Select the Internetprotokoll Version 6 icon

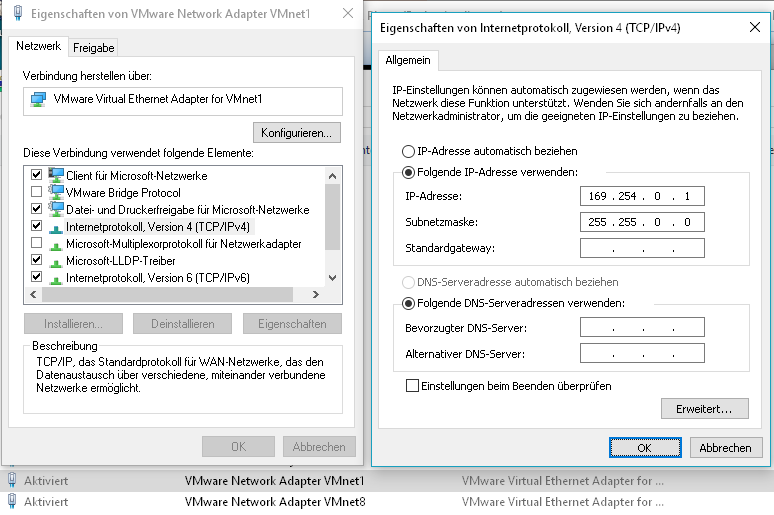point(55,278)
